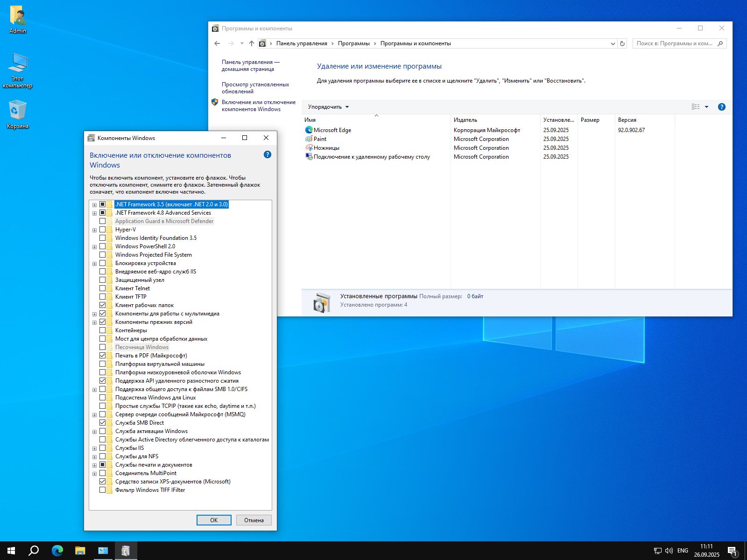747x560 pixels.
Task: Click the Cancel button in Components dialog
Action: [254, 520]
